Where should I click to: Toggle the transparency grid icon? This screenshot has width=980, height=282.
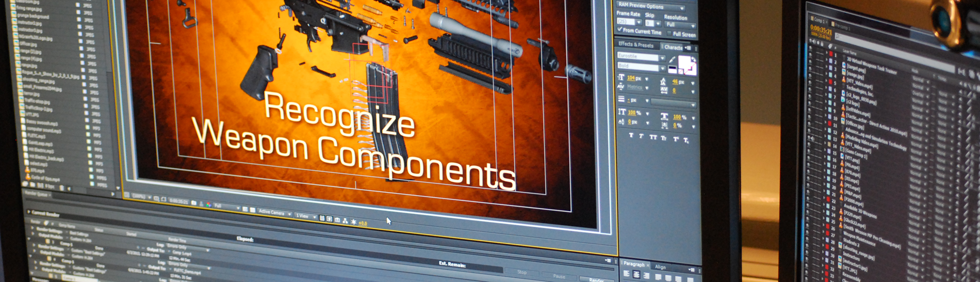pyautogui.click(x=253, y=210)
